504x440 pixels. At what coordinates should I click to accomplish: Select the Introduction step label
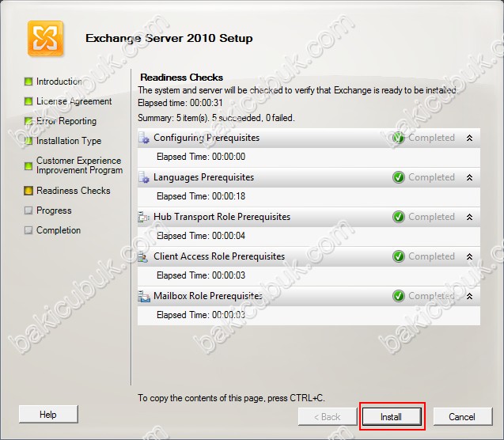59,82
